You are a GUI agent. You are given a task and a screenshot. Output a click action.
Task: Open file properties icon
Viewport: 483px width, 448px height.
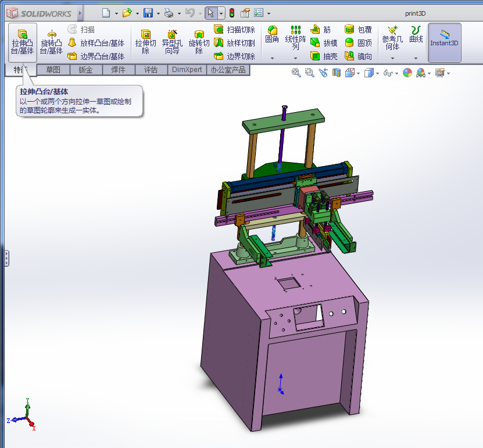[x=245, y=13]
